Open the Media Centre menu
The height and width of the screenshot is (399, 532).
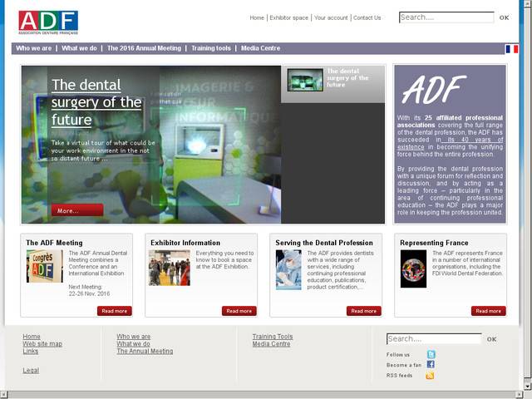click(x=260, y=48)
